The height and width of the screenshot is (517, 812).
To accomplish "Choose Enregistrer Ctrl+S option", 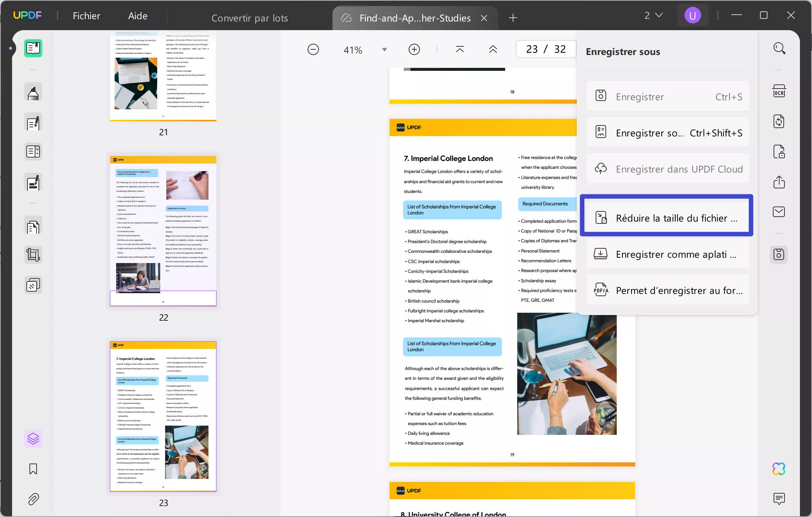I will 668,96.
